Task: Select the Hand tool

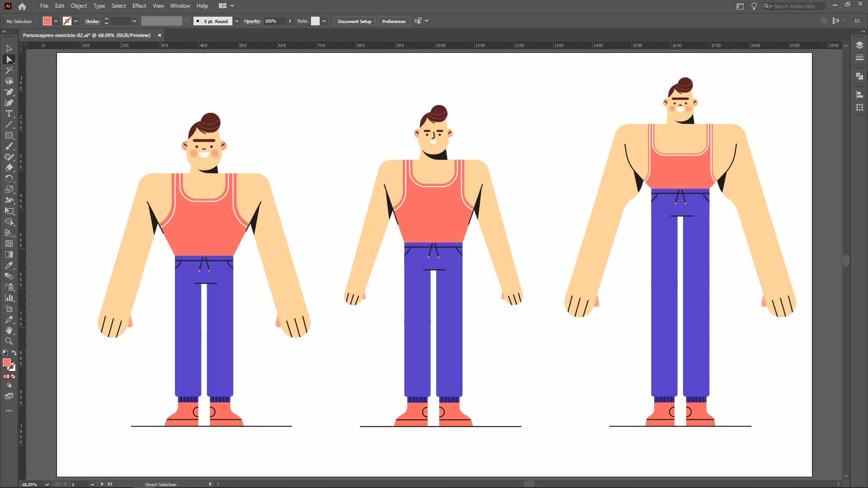Action: (x=9, y=330)
